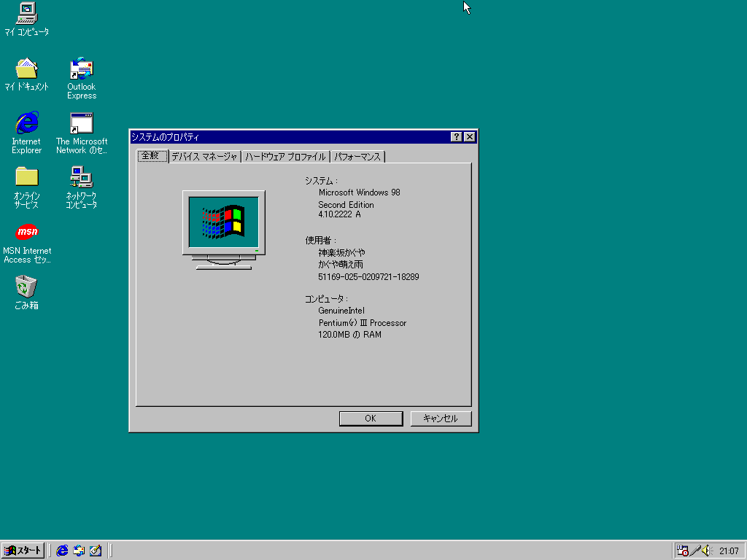Select The Microsoft Network setup shortcut
The width and height of the screenshot is (747, 560).
click(81, 123)
